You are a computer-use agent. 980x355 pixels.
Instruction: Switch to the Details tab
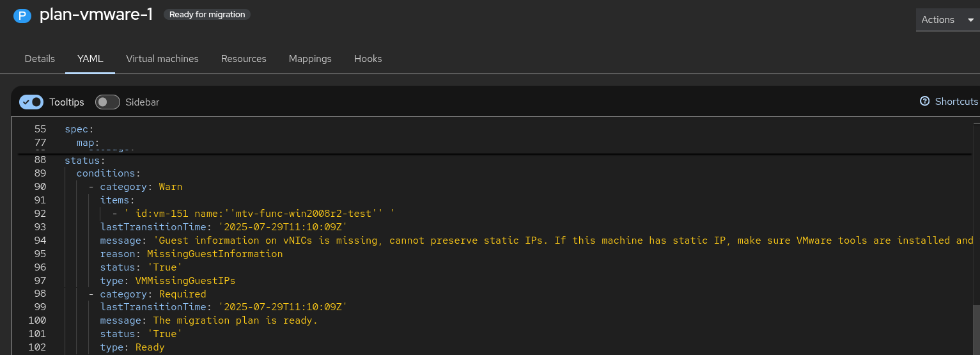tap(40, 59)
